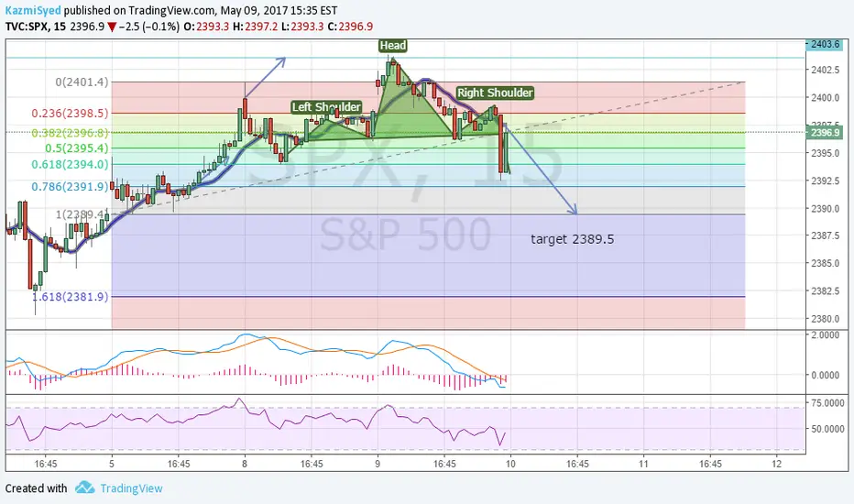Click the Head pattern label

(x=393, y=46)
